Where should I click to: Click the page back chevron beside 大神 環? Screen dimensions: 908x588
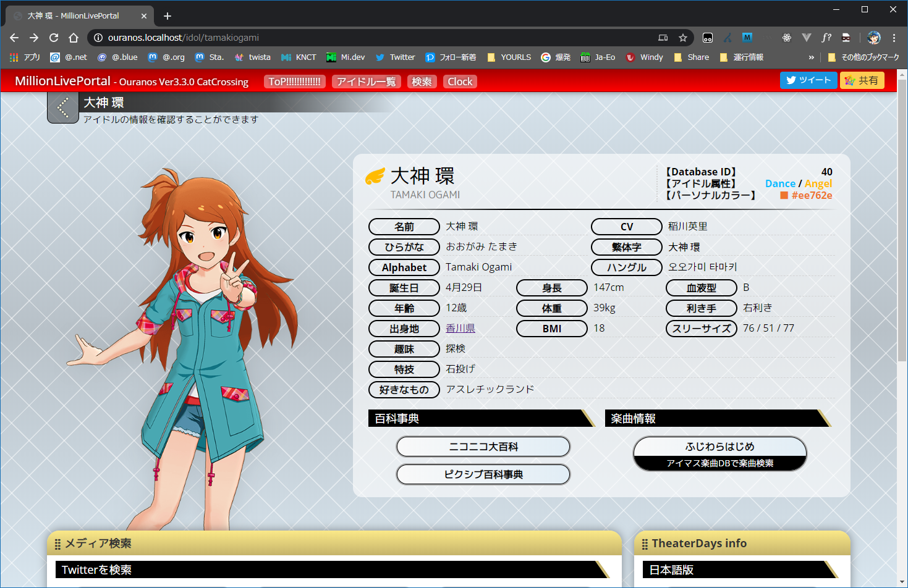(x=63, y=107)
